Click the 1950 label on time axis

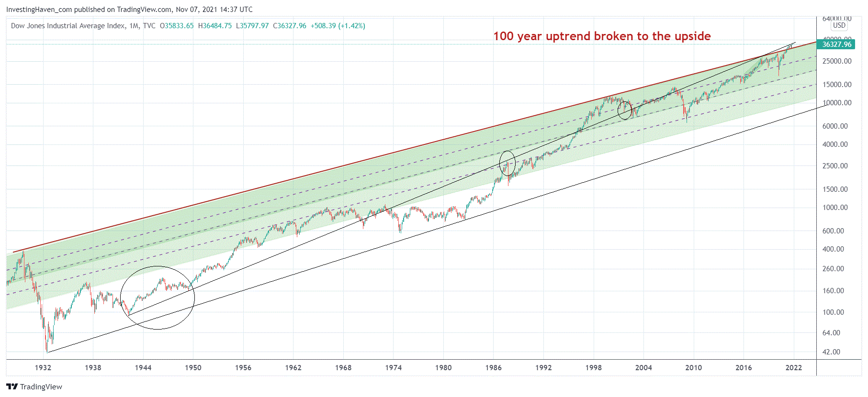[x=193, y=367]
